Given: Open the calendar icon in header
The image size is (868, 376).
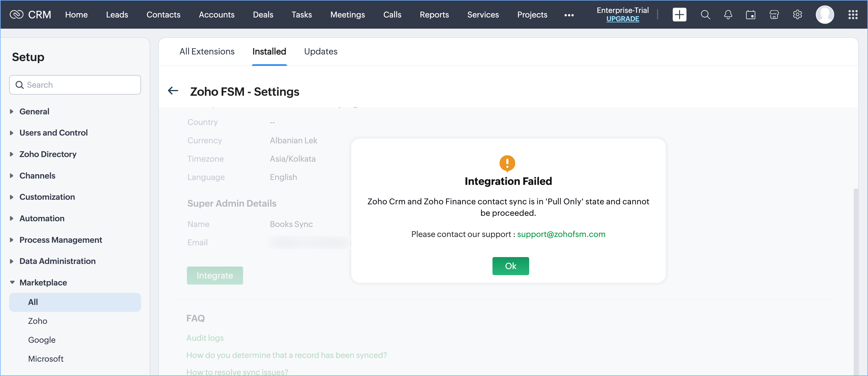Looking at the screenshot, I should (750, 15).
